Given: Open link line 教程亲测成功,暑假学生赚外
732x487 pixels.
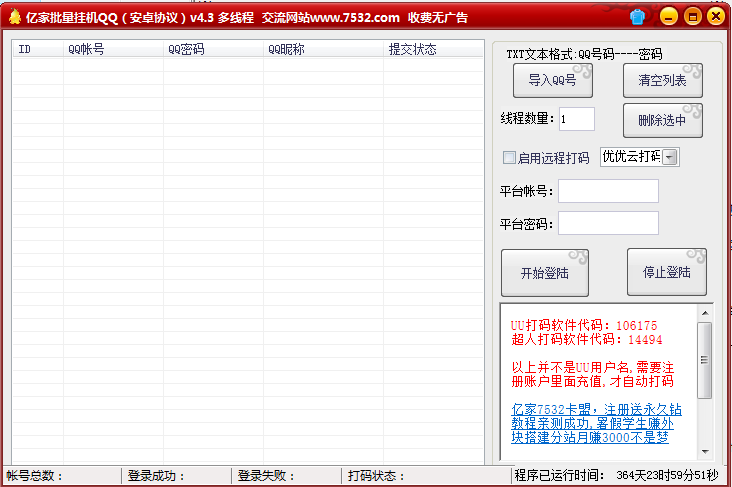Looking at the screenshot, I should click(x=592, y=423).
